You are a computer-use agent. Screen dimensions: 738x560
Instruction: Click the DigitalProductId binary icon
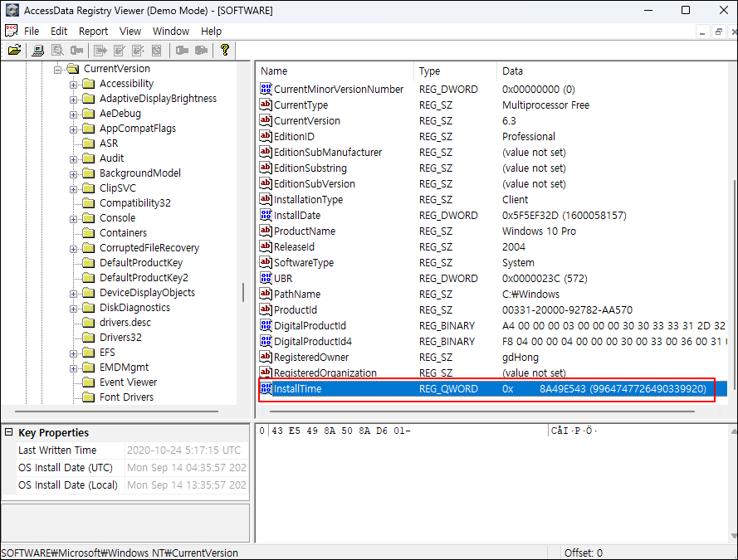pyautogui.click(x=266, y=325)
